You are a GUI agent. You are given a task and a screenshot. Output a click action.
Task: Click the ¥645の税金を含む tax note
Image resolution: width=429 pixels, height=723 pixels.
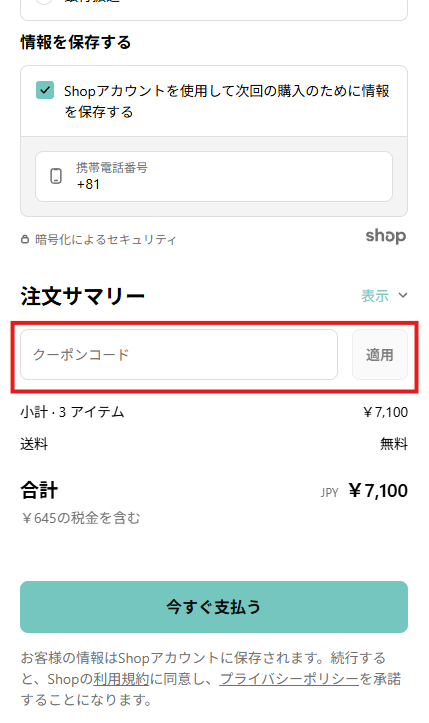(81, 518)
